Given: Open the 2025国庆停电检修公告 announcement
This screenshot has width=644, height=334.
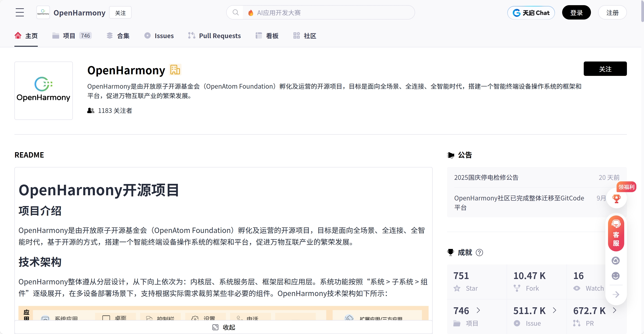Looking at the screenshot, I should (x=486, y=178).
